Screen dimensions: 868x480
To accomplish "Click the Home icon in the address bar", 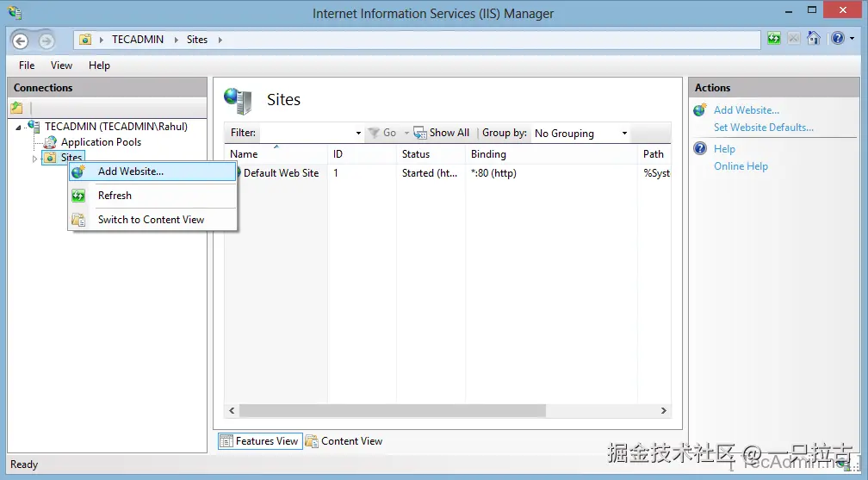I will click(813, 38).
